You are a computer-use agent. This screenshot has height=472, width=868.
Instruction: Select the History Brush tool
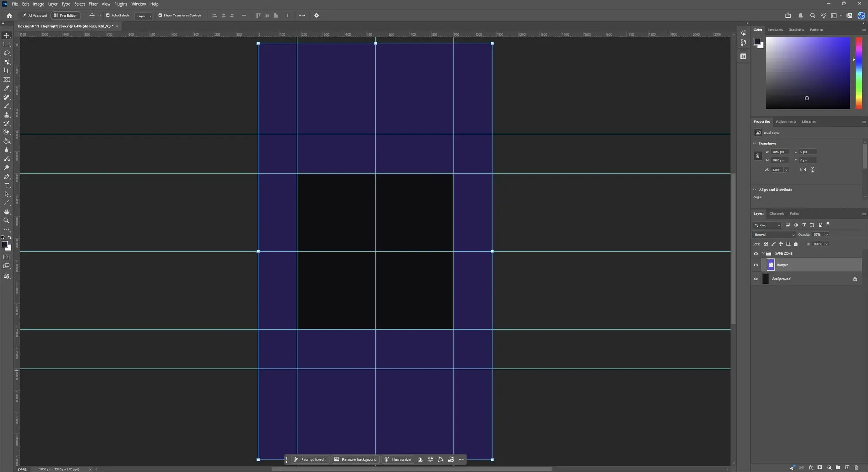point(7,124)
